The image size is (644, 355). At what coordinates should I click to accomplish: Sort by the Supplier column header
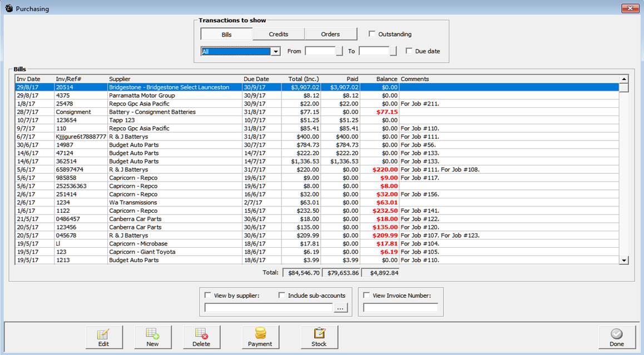(x=120, y=79)
